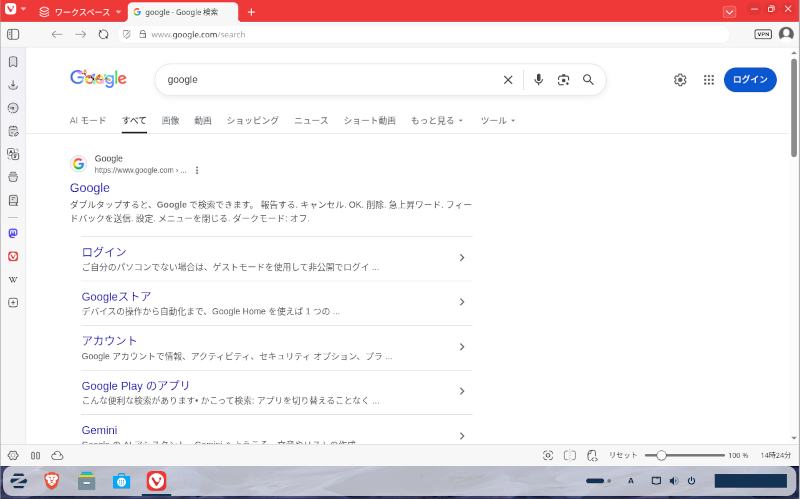
Task: Go forward to the next page
Action: [80, 34]
